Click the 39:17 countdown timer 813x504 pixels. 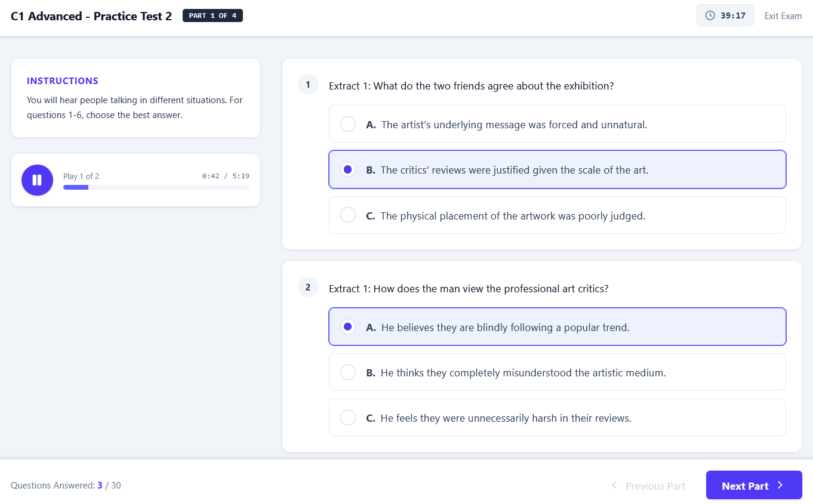click(725, 16)
